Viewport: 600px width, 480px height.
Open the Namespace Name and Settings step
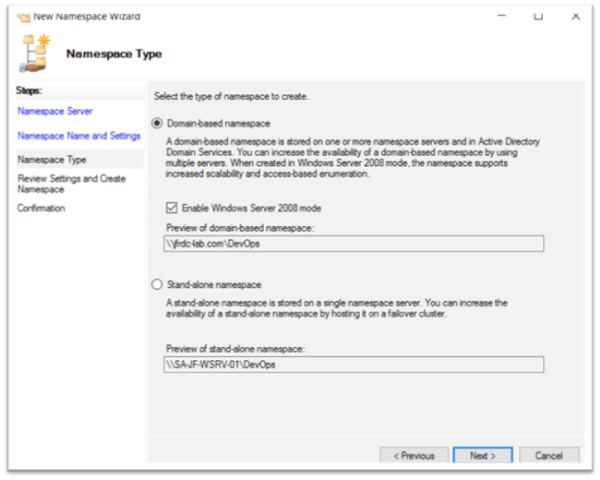coord(78,135)
